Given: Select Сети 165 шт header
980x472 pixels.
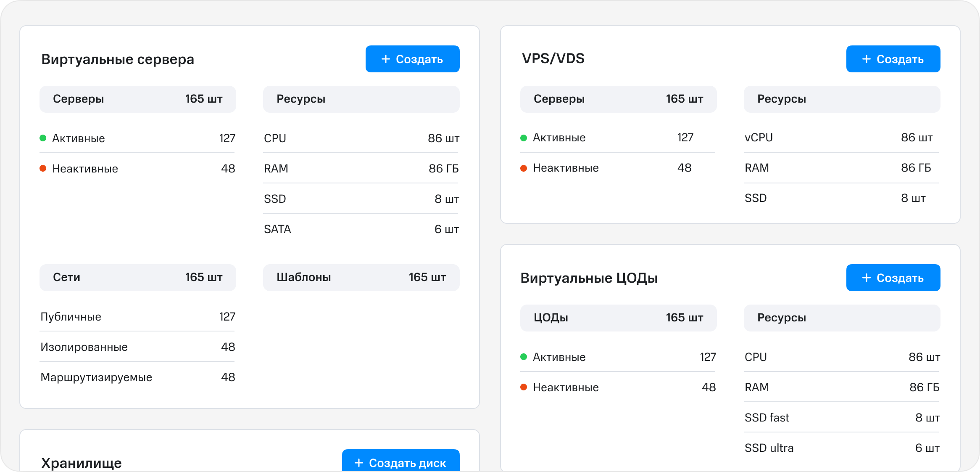Looking at the screenshot, I should [137, 277].
